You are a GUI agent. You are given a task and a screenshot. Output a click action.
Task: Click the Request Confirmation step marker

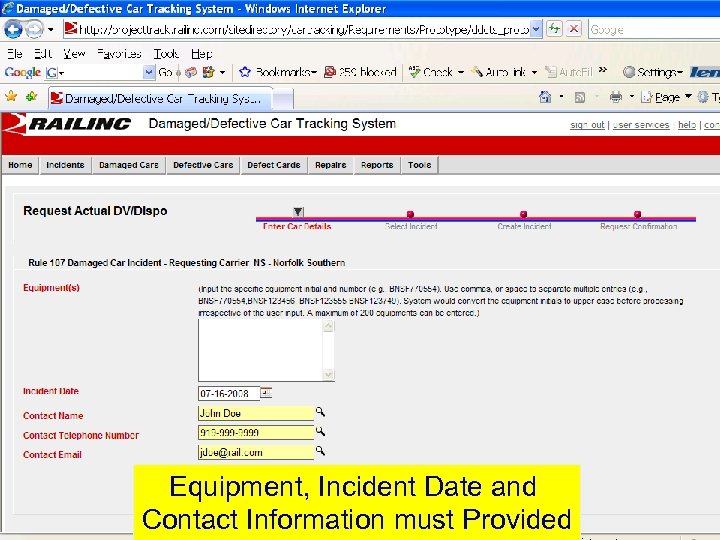coord(637,214)
